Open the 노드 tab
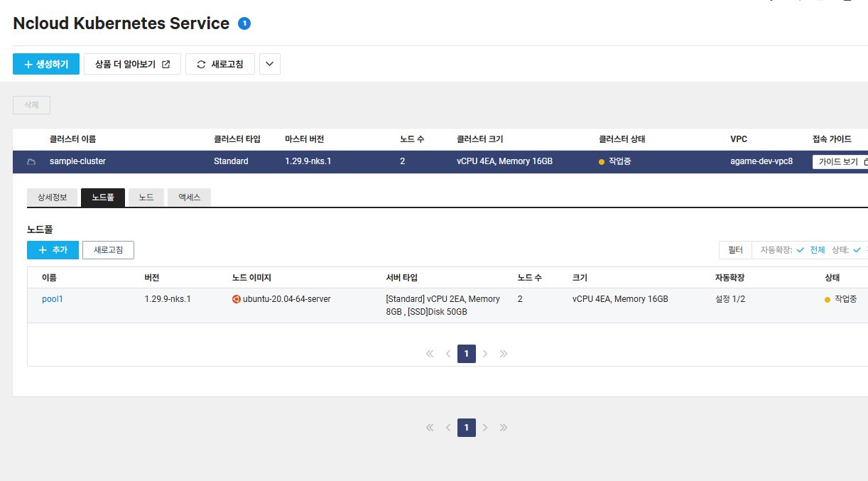 tap(146, 198)
